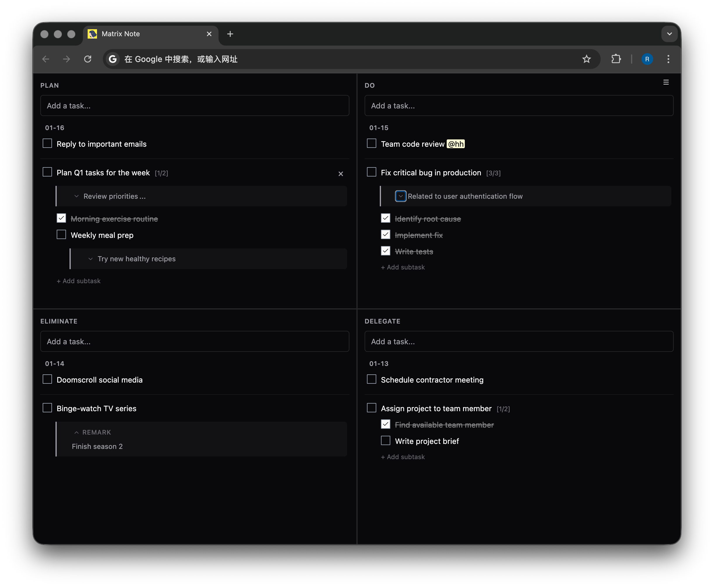Viewport: 714px width, 588px height.
Task: Uncheck Morning exercise routine subtask
Action: (x=61, y=219)
